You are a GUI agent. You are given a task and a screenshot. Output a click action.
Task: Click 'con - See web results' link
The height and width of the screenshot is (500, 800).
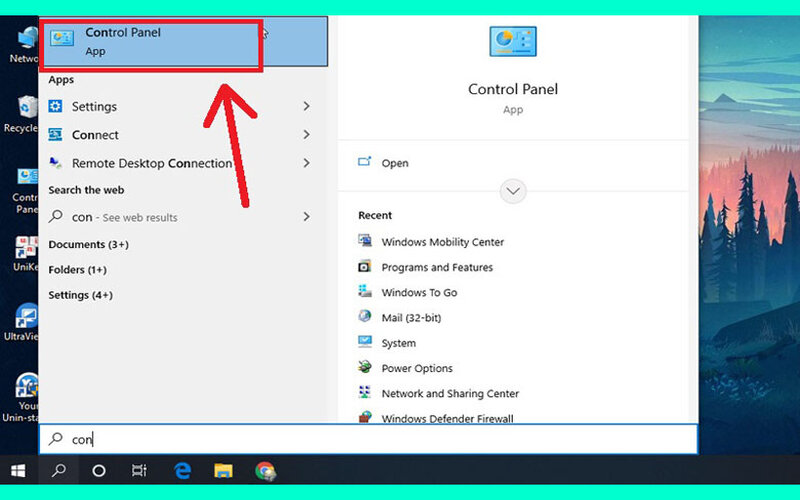(124, 217)
